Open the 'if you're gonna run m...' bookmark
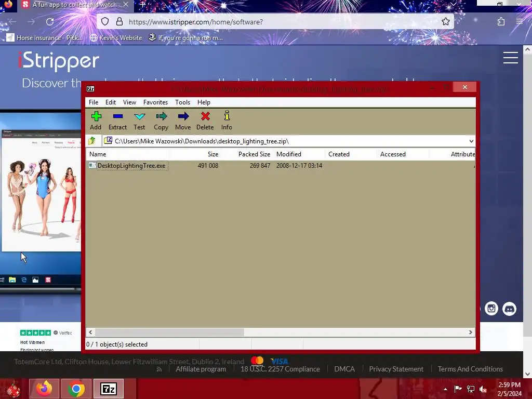 point(185,37)
